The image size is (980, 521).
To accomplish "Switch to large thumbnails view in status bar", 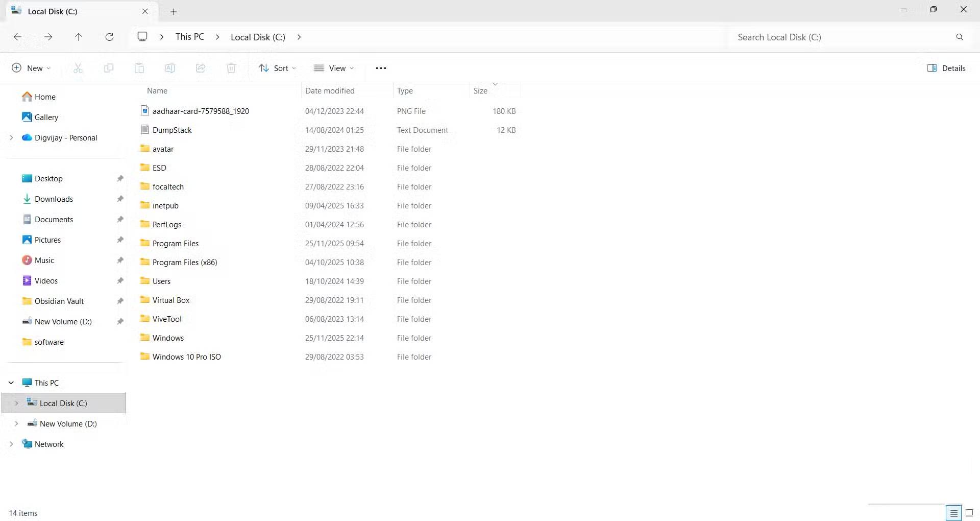I will pos(969,513).
